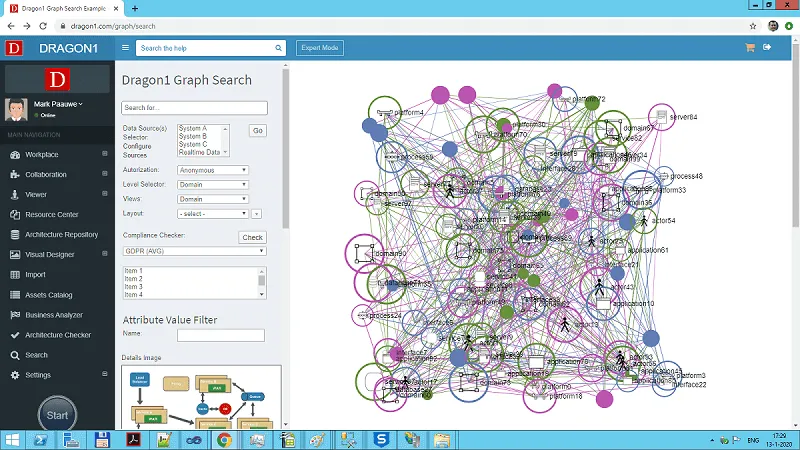The width and height of the screenshot is (800, 450).
Task: Expand the Workplace submenu plus icon
Action: point(105,154)
